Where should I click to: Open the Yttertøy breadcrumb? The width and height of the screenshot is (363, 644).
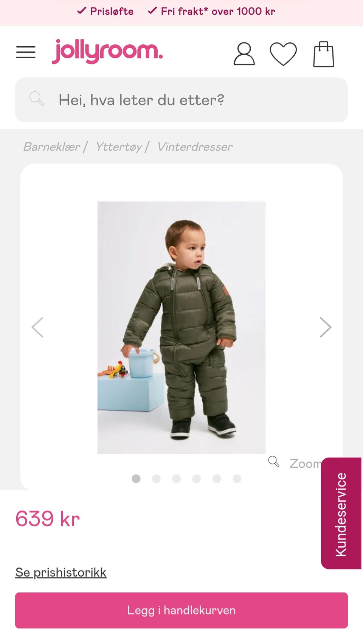pyautogui.click(x=119, y=147)
